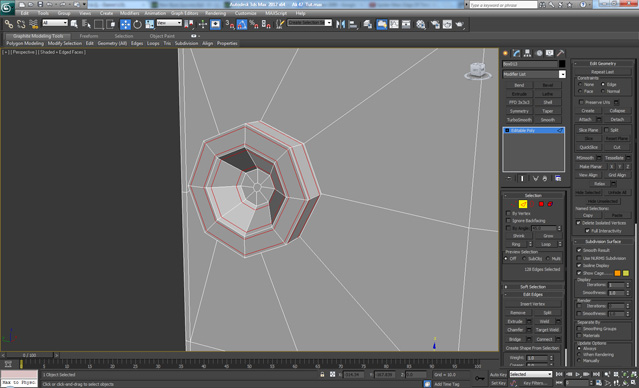Select Element sub-object level icon
The width and height of the screenshot is (639, 388).
pyautogui.click(x=550, y=204)
